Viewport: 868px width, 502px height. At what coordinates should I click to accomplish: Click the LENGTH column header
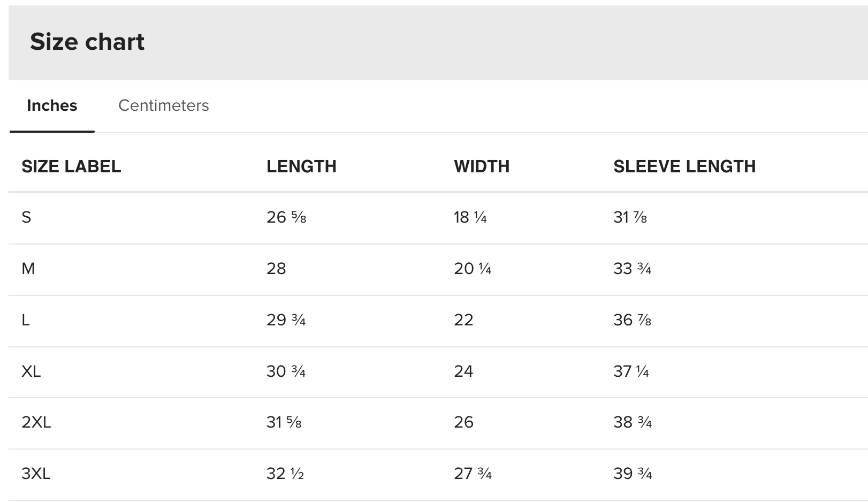302,166
